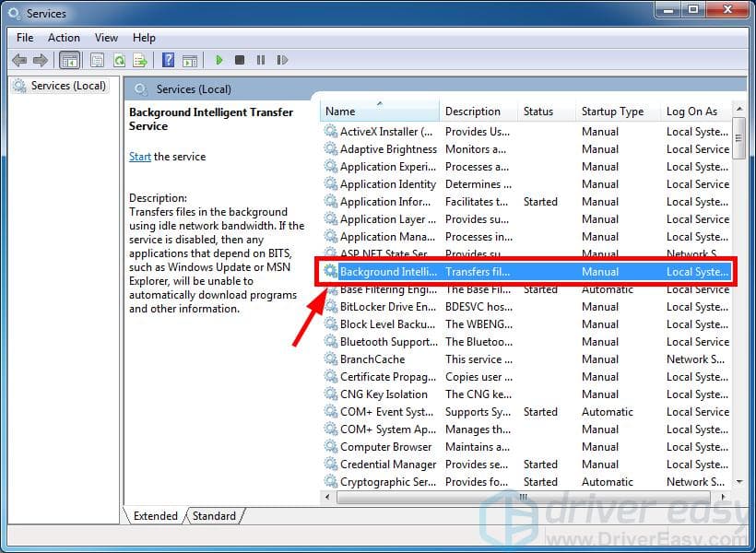Viewport: 756px width, 553px height.
Task: Select Base Filtering Engi... service row
Action: tap(526, 289)
